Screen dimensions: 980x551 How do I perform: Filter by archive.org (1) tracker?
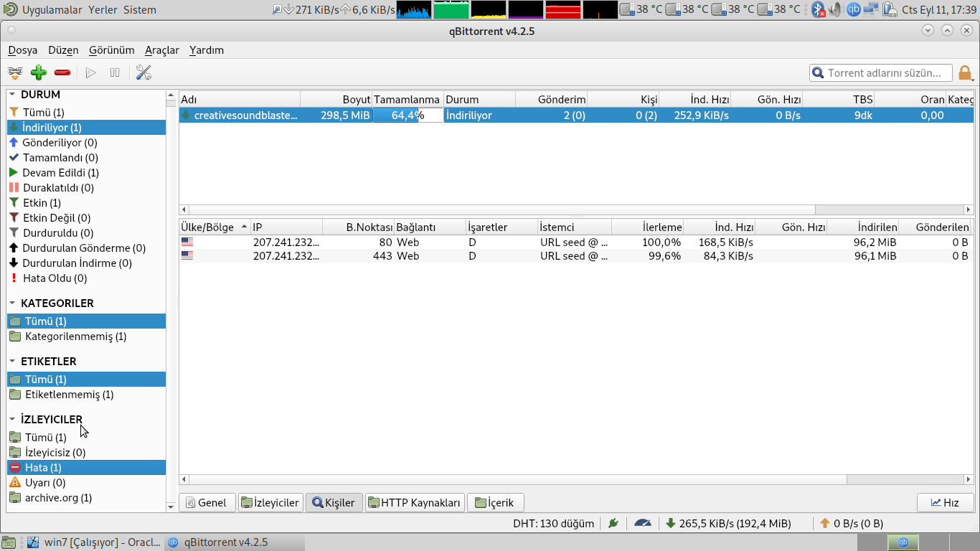(86, 498)
